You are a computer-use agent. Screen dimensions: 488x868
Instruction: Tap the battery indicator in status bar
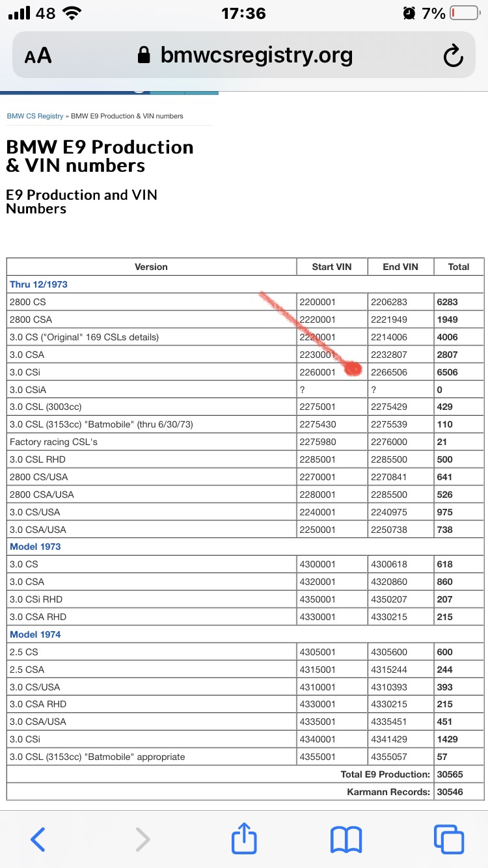[x=464, y=13]
